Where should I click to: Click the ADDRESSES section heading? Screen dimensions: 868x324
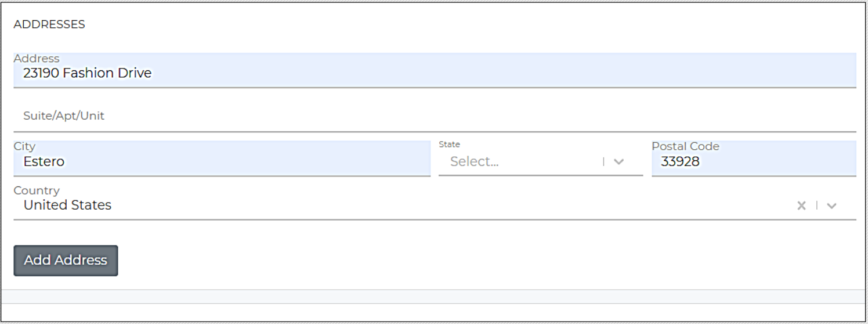click(49, 24)
